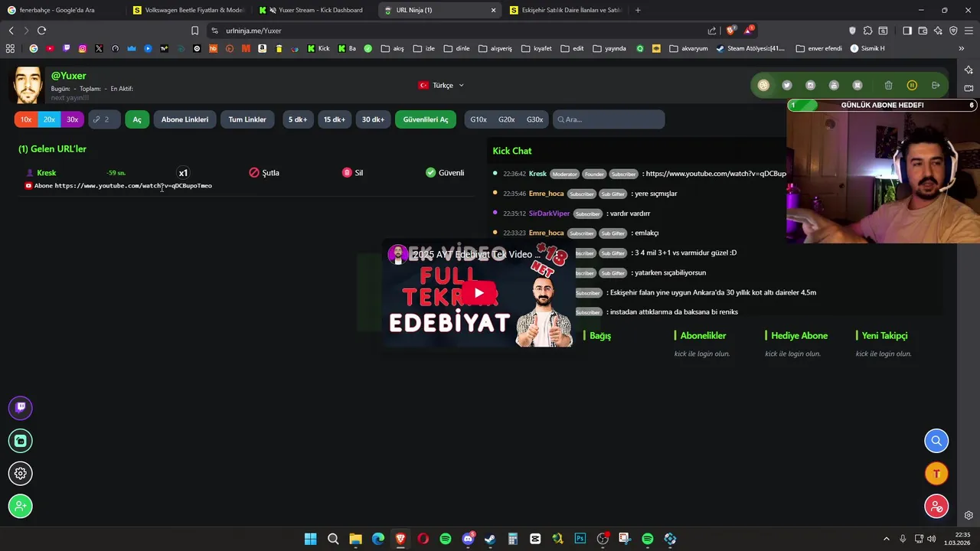Delete Kresk's URL with 'Sil'

coord(352,173)
